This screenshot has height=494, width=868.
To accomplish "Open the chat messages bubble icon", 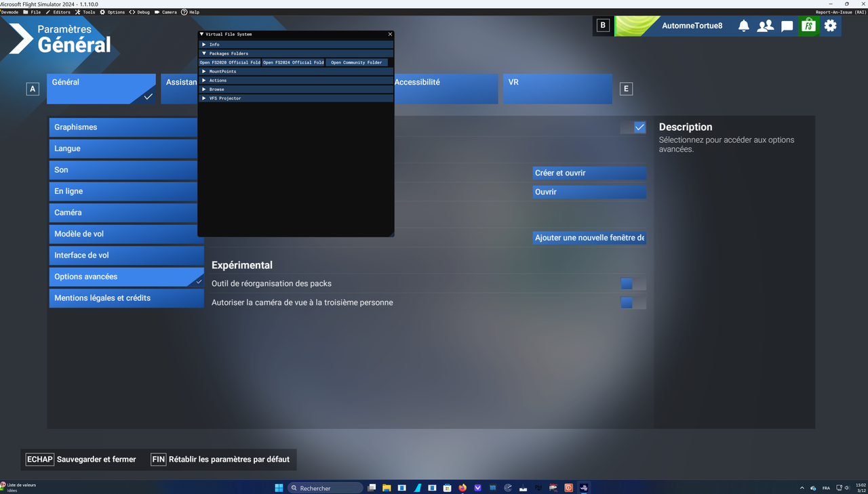I will point(787,26).
